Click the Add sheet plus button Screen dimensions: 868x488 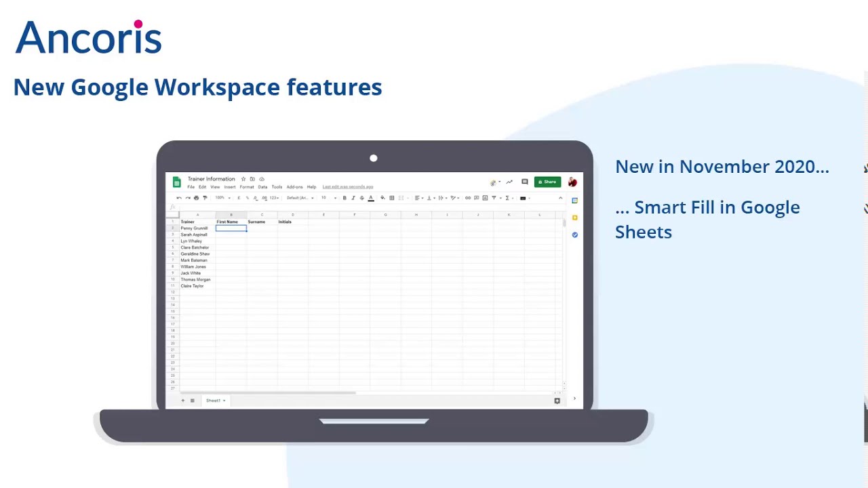182,401
